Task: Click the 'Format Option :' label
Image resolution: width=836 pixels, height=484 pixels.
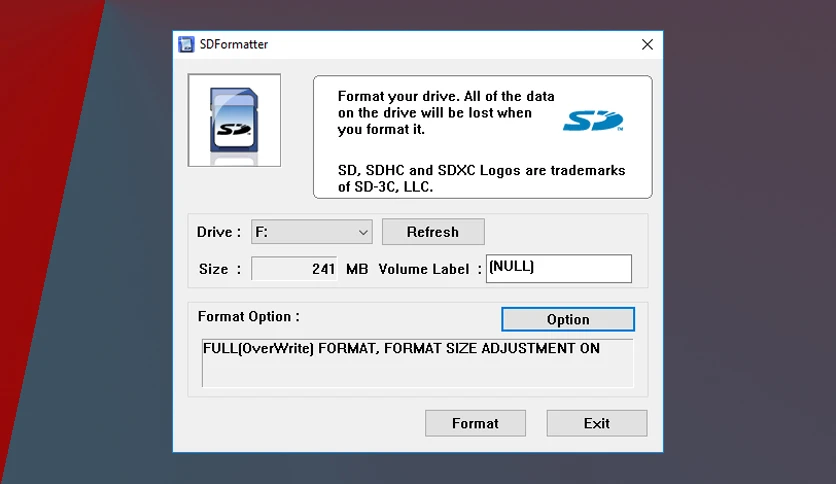Action: click(248, 317)
